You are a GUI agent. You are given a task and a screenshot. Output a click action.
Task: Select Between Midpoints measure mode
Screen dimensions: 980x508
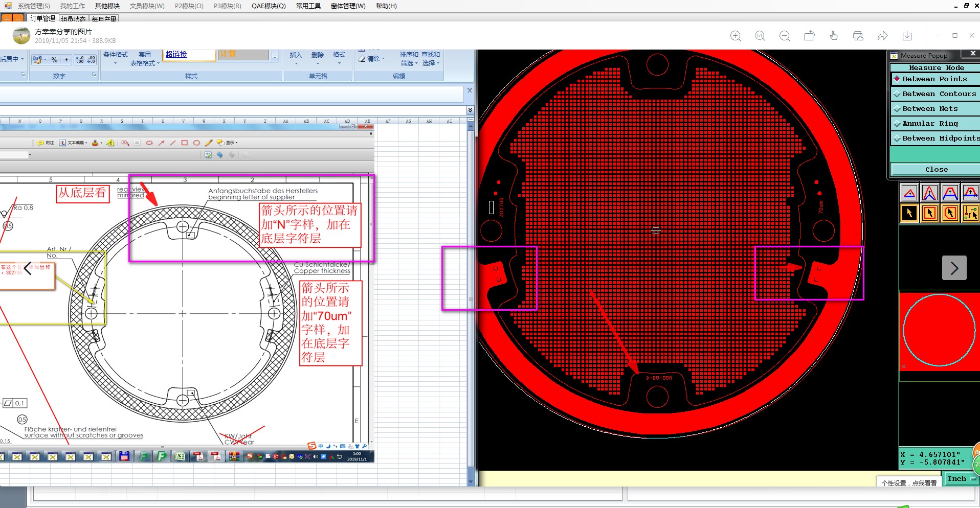click(935, 138)
